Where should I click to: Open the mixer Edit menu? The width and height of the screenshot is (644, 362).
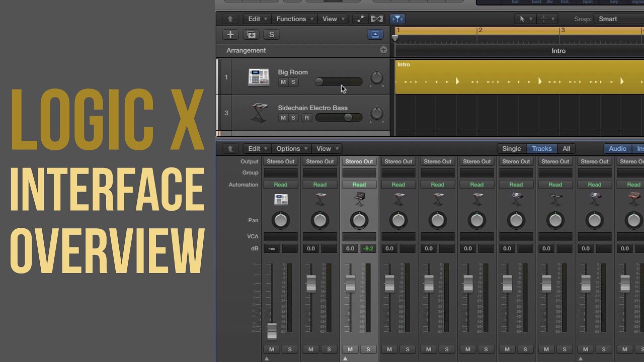point(258,149)
